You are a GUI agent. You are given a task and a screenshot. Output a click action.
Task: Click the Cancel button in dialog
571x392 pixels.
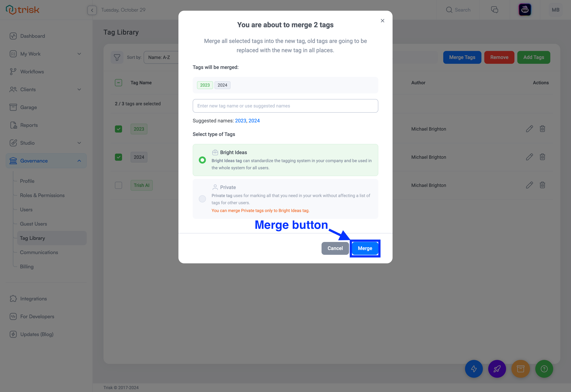335,248
